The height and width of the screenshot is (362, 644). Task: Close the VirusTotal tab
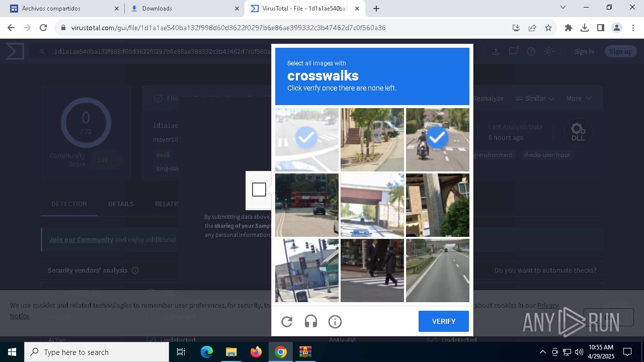(x=357, y=9)
